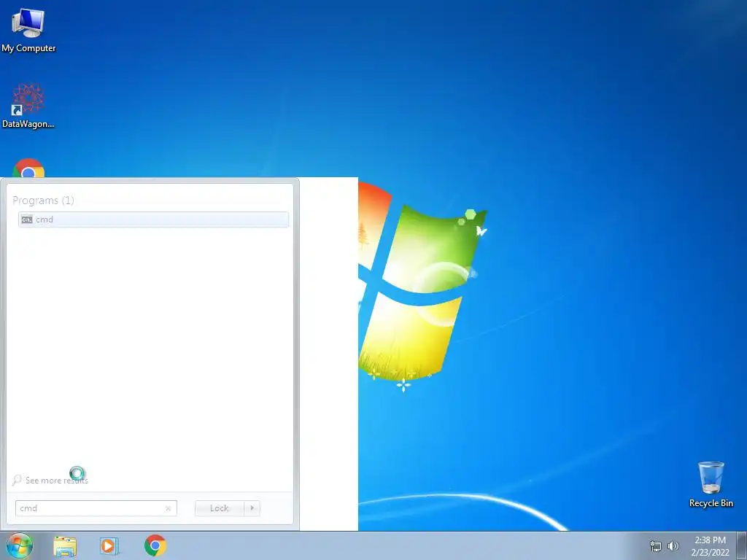
Task: Click the Show desktop button
Action: pyautogui.click(x=741, y=545)
